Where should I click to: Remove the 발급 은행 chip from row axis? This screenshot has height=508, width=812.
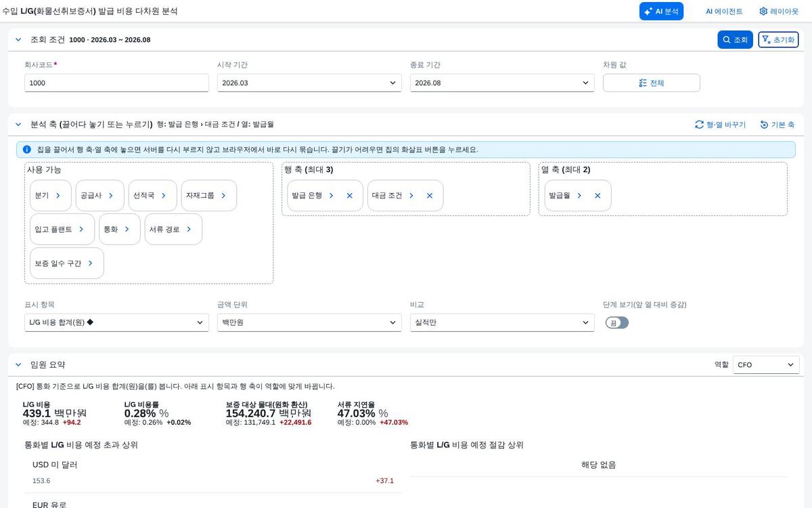click(350, 195)
